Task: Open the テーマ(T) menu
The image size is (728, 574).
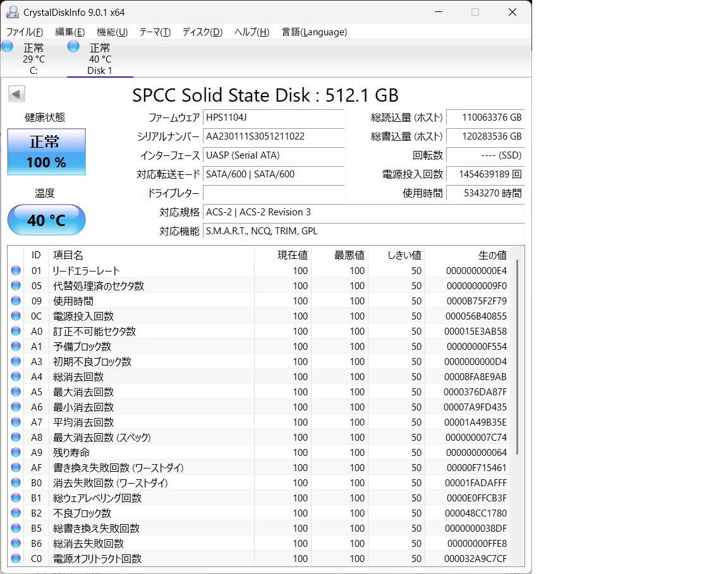Action: pyautogui.click(x=155, y=32)
